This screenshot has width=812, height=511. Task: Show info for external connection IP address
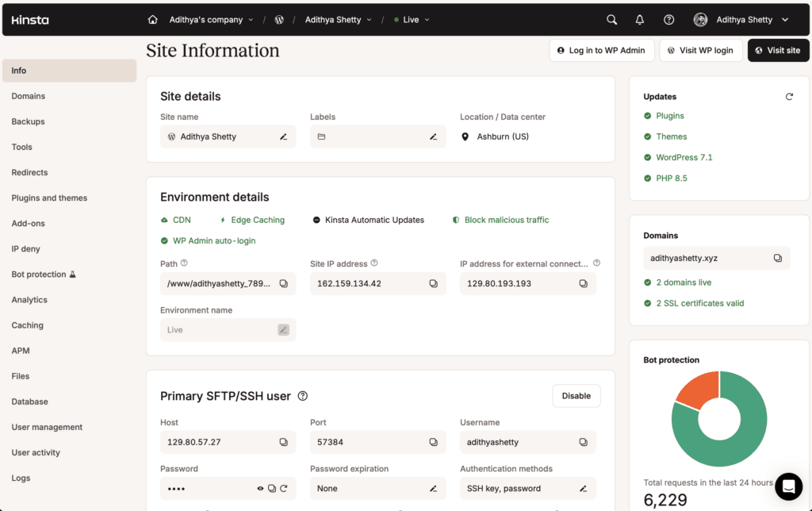[596, 263]
